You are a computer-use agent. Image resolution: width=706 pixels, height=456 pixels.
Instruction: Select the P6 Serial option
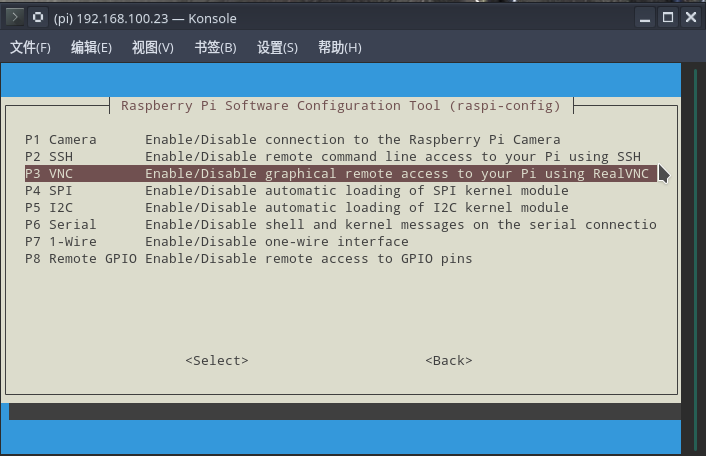click(x=341, y=225)
